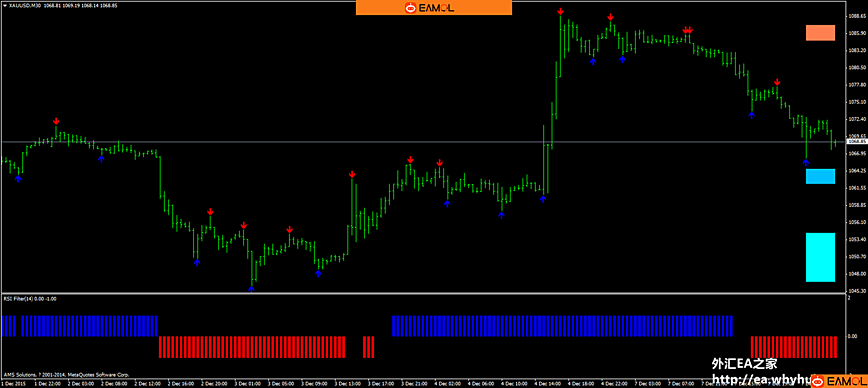Click the orange EAMOL banner at the top
This screenshot has height=388, width=868.
click(433, 8)
